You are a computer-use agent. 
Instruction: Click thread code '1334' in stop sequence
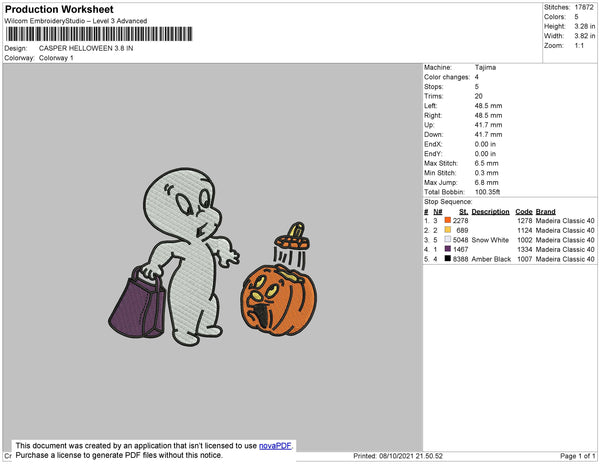[x=525, y=249]
